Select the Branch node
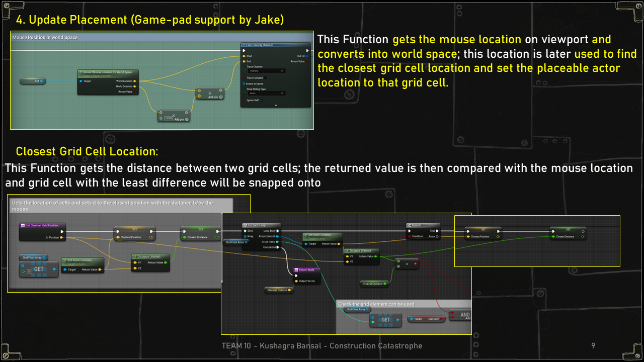 [423, 225]
